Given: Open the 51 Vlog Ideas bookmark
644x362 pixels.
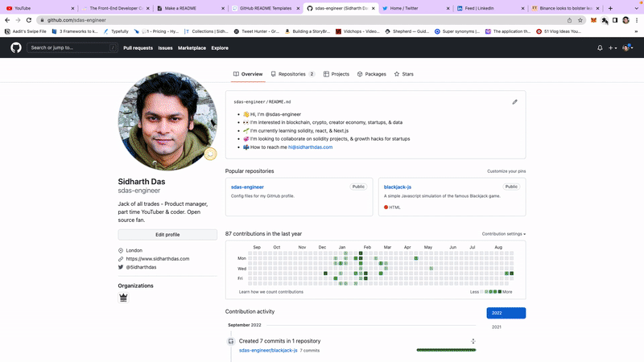Looking at the screenshot, I should coord(559,31).
